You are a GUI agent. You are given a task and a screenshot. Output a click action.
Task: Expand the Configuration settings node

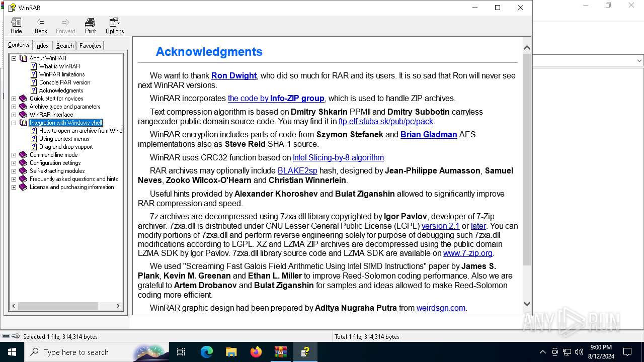(x=14, y=163)
